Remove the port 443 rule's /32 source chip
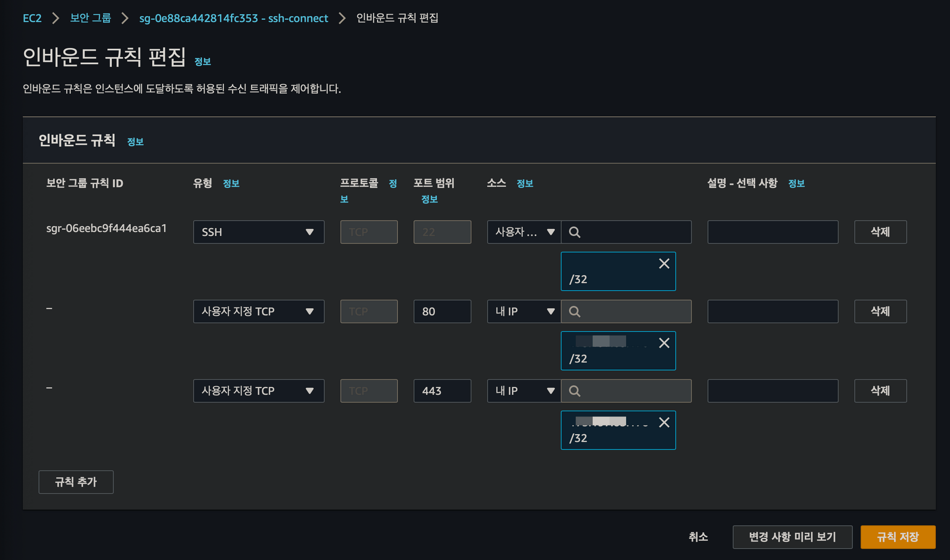This screenshot has width=950, height=560. pyautogui.click(x=664, y=422)
